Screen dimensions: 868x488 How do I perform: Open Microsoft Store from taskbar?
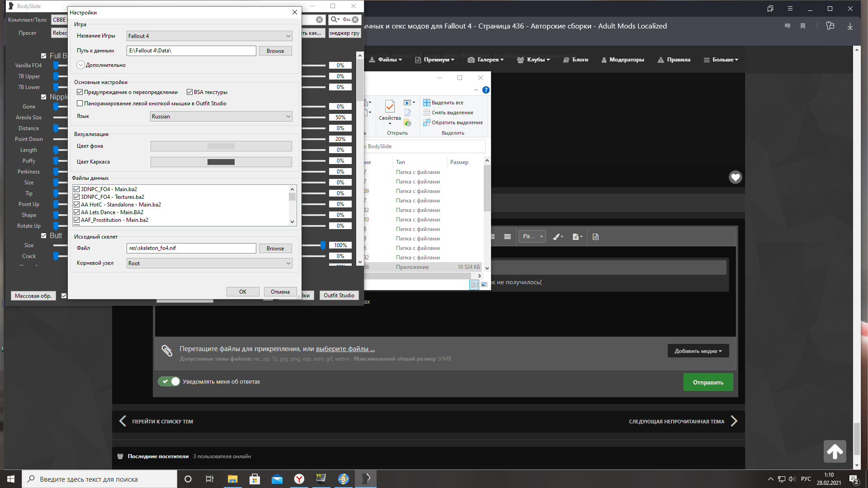tap(255, 479)
